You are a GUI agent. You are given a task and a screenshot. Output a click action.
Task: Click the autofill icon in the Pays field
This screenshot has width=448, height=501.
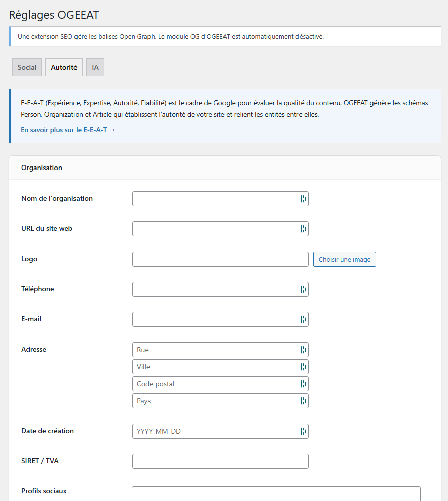[303, 401]
